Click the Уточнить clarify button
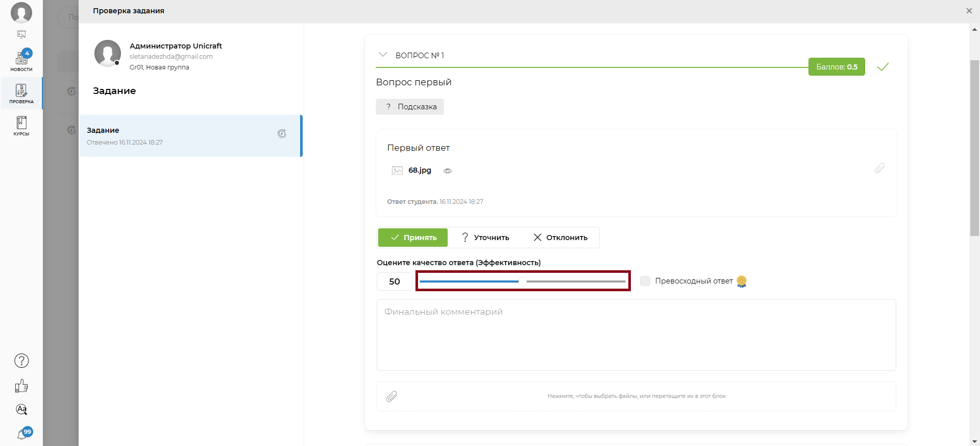980x446 pixels. [x=485, y=238]
